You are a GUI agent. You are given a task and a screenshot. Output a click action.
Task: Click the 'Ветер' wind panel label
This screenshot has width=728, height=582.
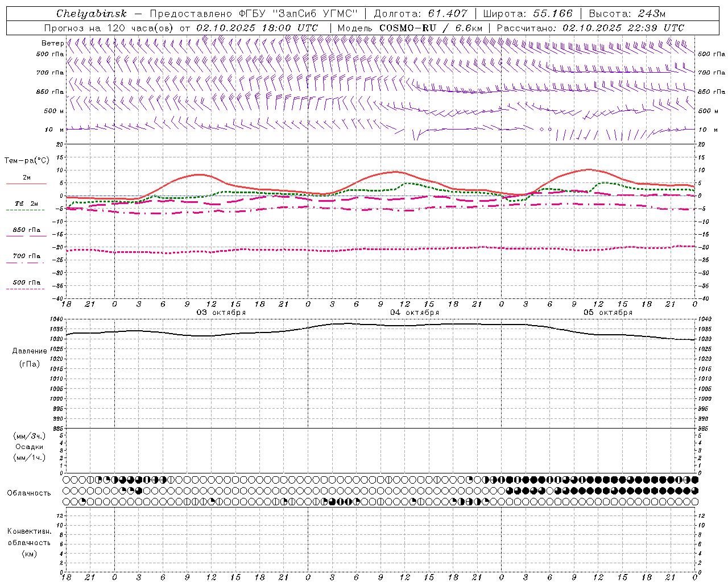pos(52,43)
